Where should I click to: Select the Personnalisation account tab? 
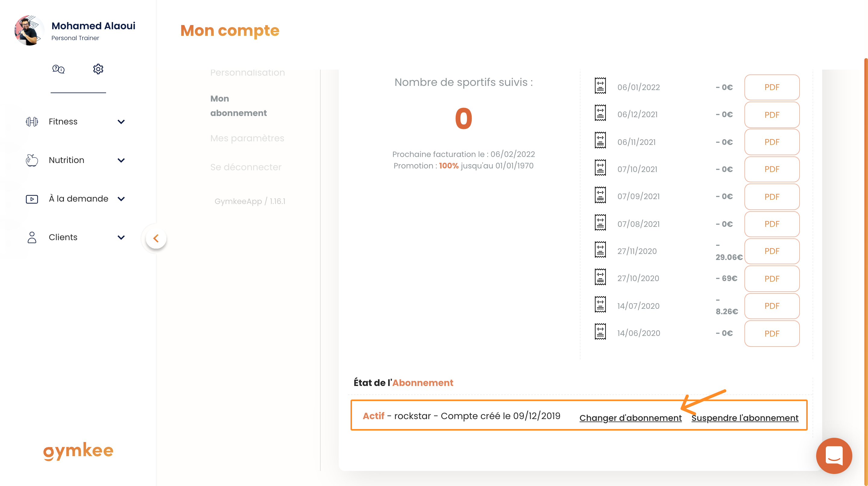click(x=247, y=73)
